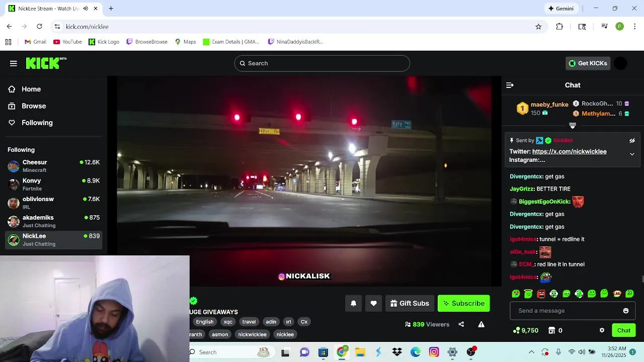
Task: Open the Kick hamburger menu
Action: (x=14, y=63)
